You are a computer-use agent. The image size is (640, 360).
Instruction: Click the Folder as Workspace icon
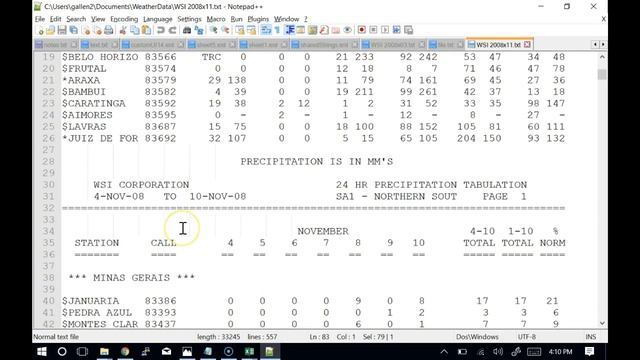pyautogui.click(x=336, y=30)
